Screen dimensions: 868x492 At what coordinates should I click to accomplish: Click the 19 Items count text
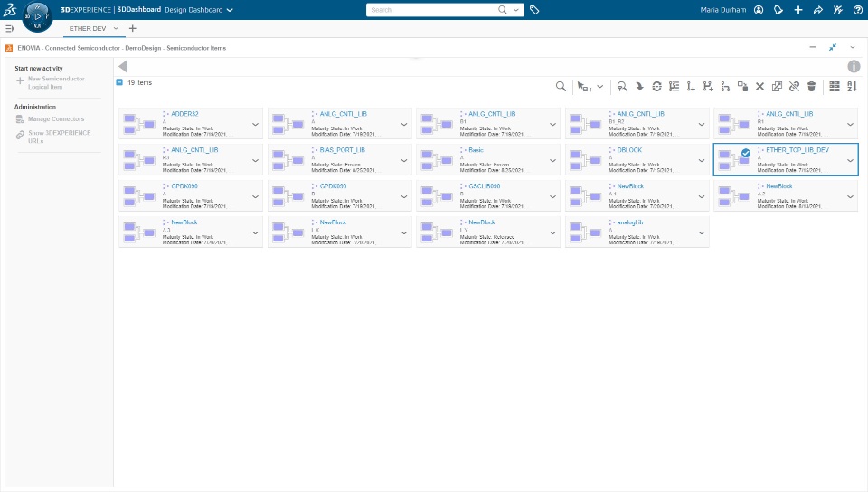pyautogui.click(x=139, y=82)
